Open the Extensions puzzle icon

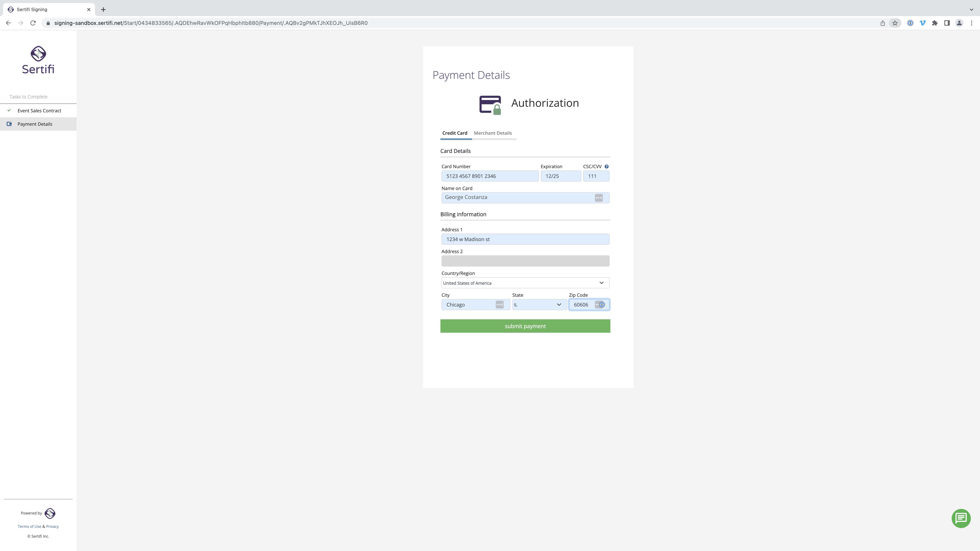pos(935,23)
